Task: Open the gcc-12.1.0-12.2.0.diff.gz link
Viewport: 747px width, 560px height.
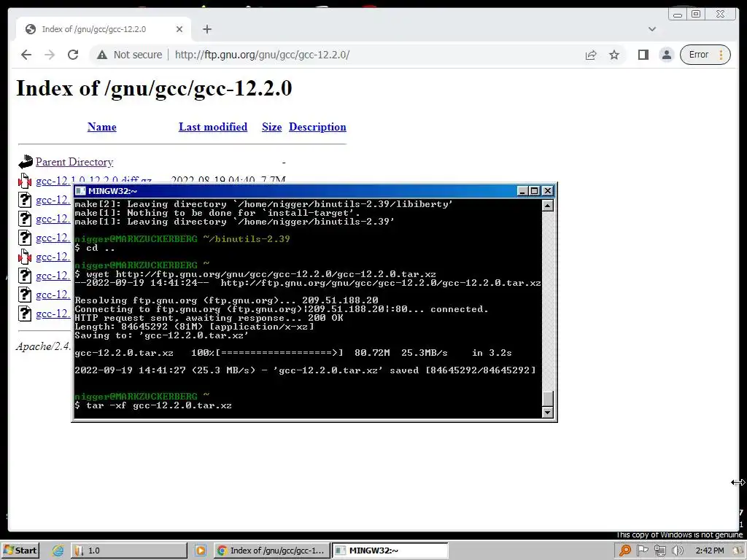Action: [x=93, y=181]
